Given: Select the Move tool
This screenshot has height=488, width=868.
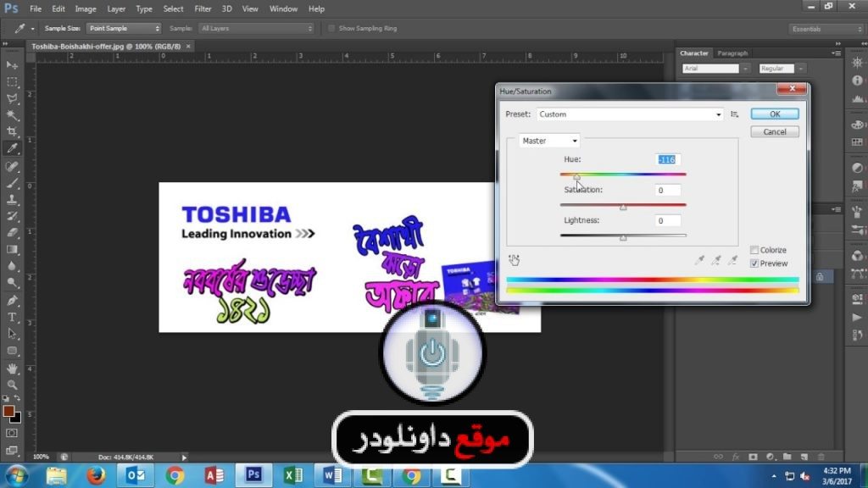Looking at the screenshot, I should [12, 65].
